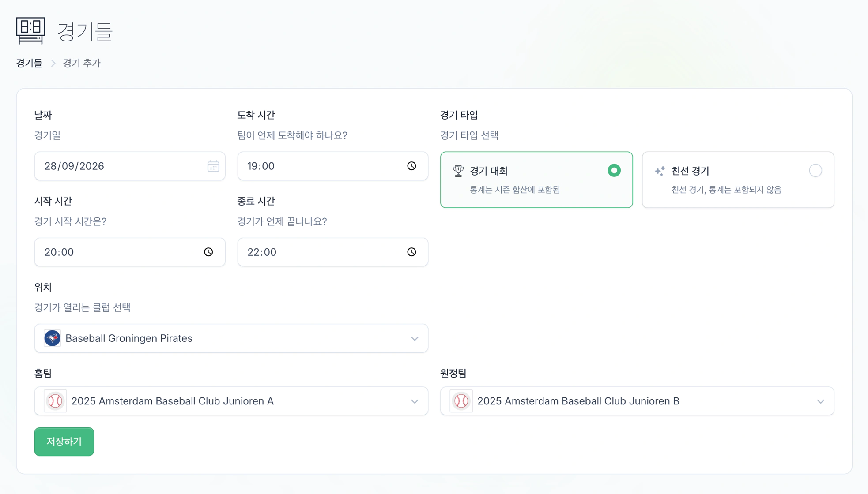Click the 경기 타입 선택 helper text
Image resolution: width=868 pixels, height=494 pixels.
469,135
